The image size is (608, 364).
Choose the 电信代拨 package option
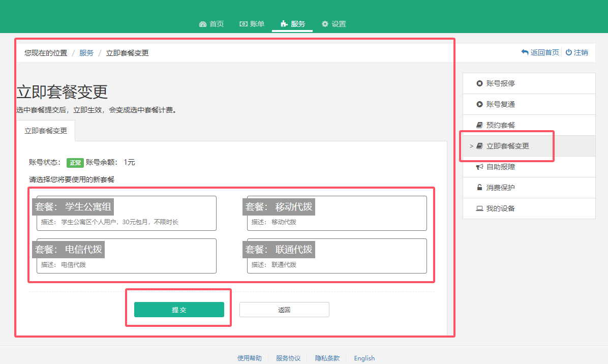click(x=127, y=256)
